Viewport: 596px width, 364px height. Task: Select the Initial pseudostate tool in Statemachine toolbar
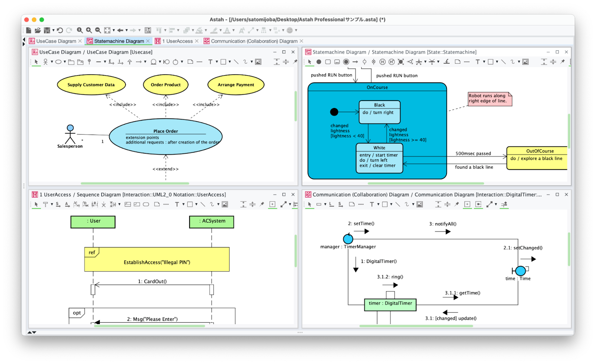319,62
